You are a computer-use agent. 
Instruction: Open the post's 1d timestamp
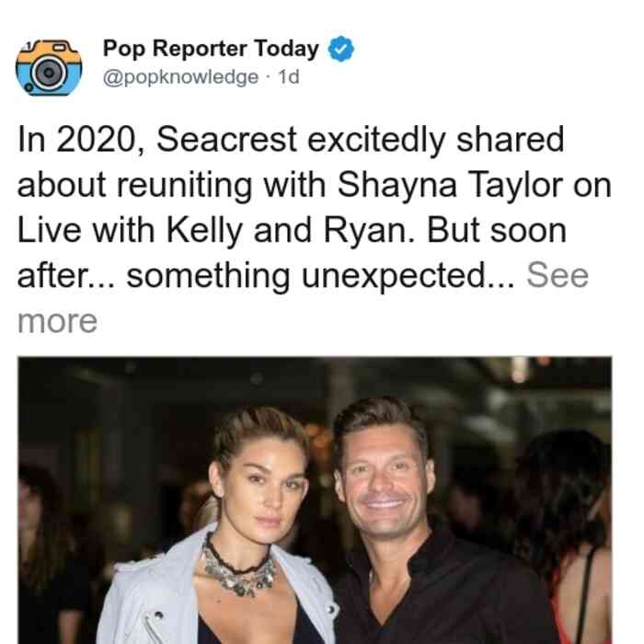click(x=289, y=77)
